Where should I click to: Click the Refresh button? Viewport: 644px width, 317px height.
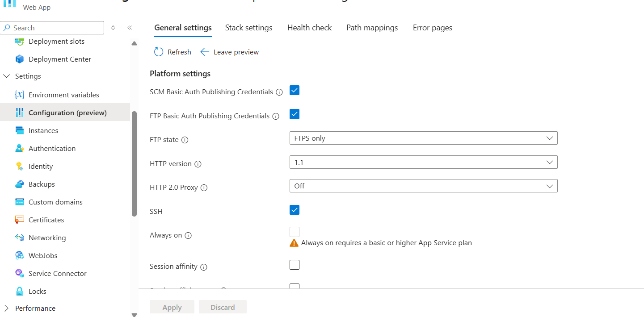coord(173,52)
